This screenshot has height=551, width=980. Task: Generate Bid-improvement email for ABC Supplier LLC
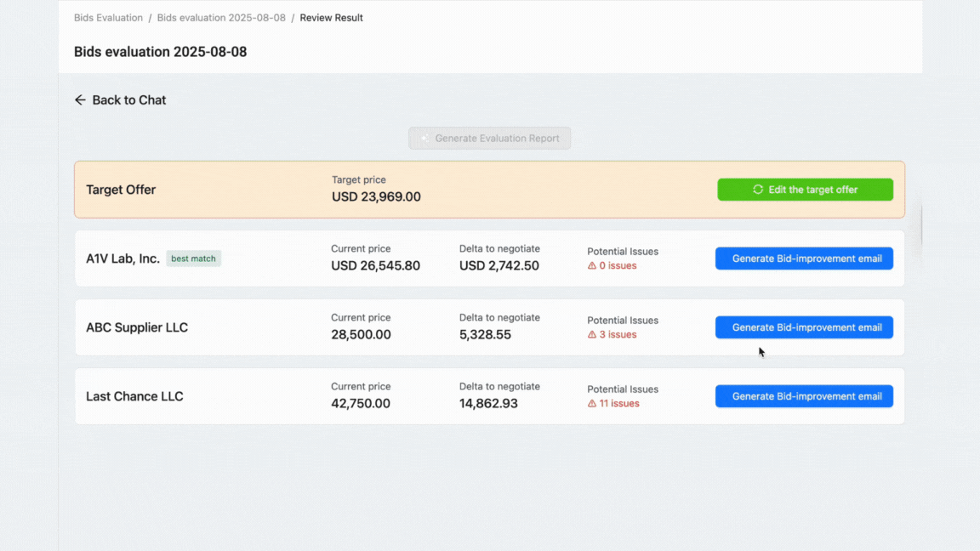(804, 327)
